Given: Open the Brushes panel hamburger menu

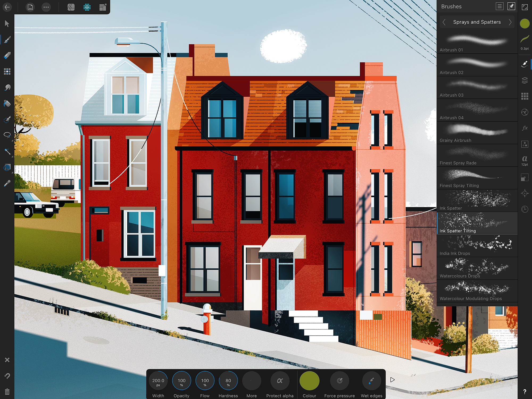Looking at the screenshot, I should [500, 6].
